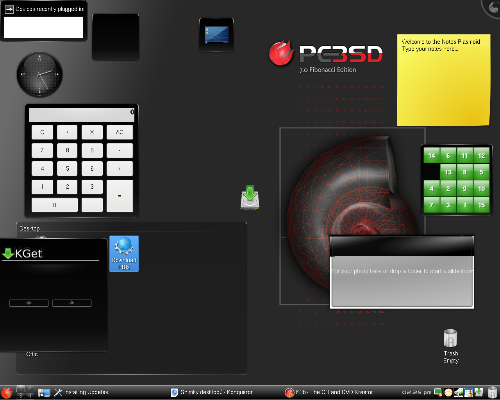Click the yellow round system tray icon
The image size is (500, 400).
(448, 393)
